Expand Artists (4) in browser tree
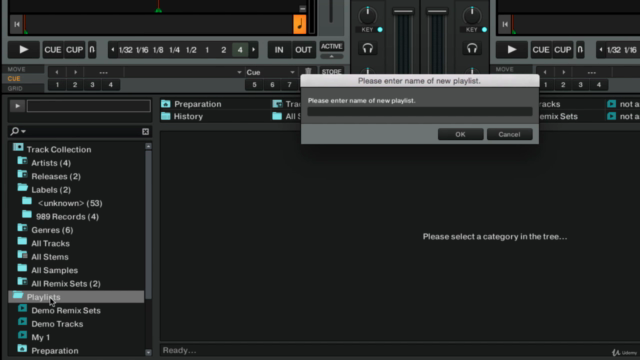 click(x=22, y=162)
